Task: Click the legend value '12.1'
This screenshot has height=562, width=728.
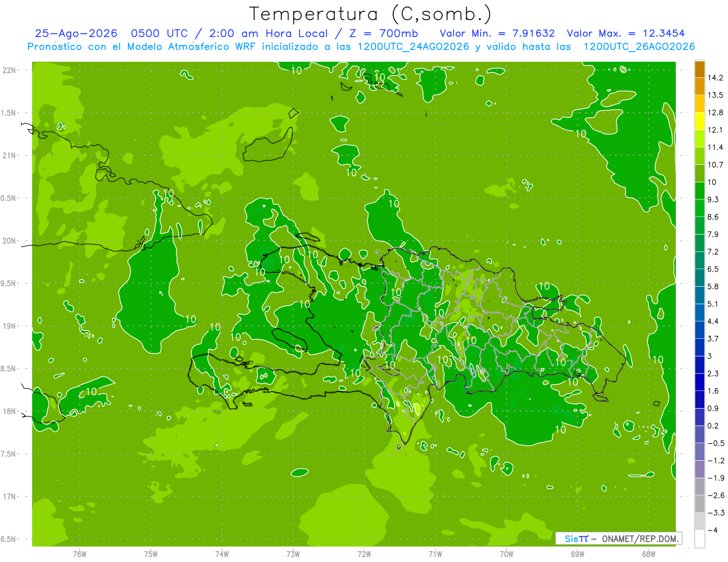Action: click(715, 130)
